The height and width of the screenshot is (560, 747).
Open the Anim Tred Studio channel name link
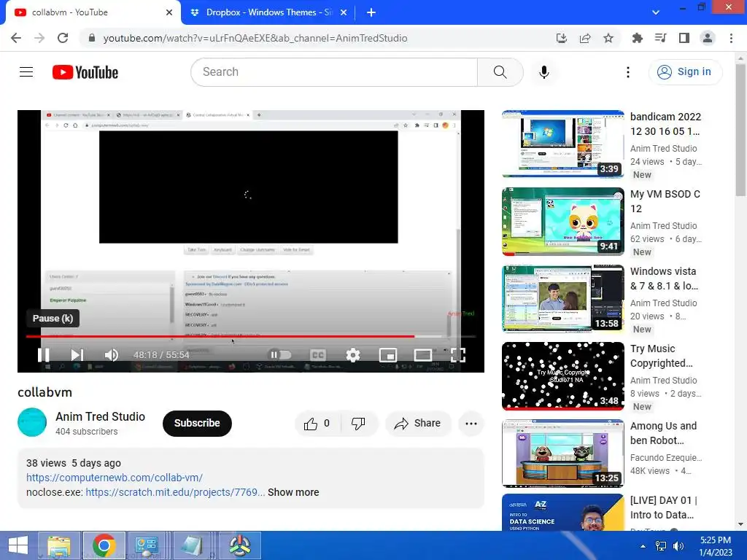click(101, 416)
